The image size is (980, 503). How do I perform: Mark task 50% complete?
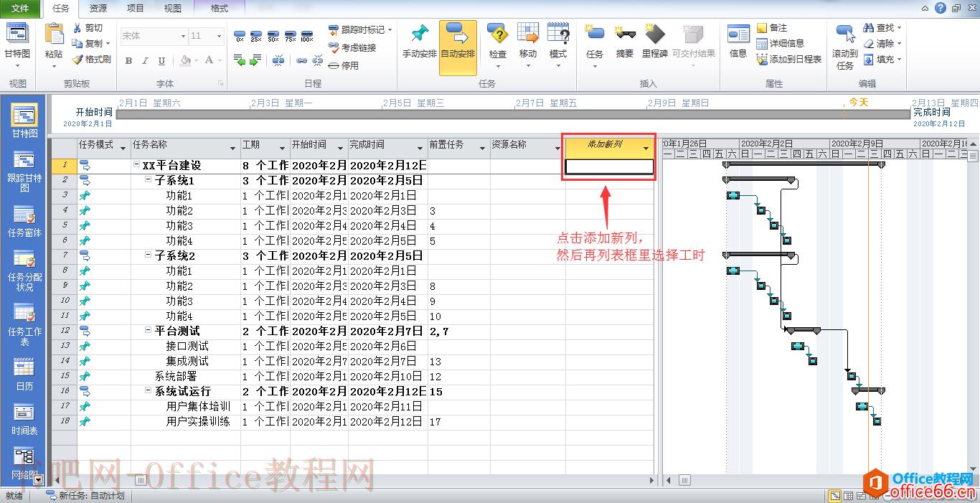click(x=273, y=36)
